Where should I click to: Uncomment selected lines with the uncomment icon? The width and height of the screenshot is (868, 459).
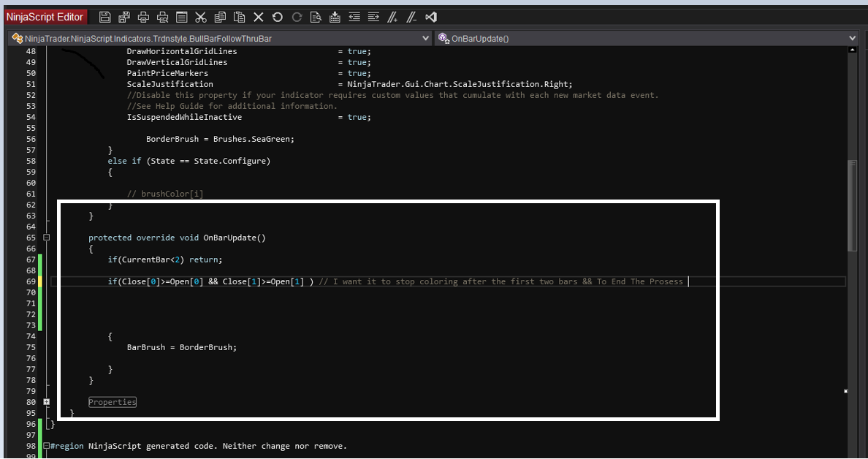pos(411,17)
